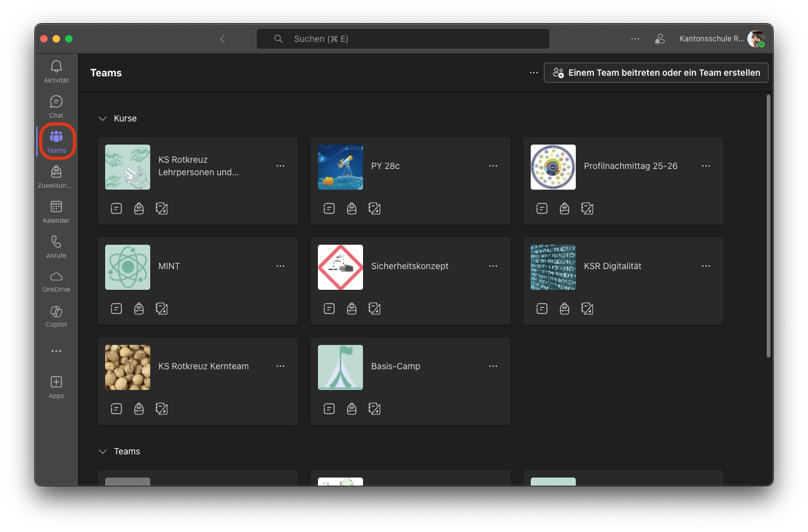This screenshot has height=532, width=808.
Task: Open the Profilnachmittag 25-26 team name
Action: (631, 166)
